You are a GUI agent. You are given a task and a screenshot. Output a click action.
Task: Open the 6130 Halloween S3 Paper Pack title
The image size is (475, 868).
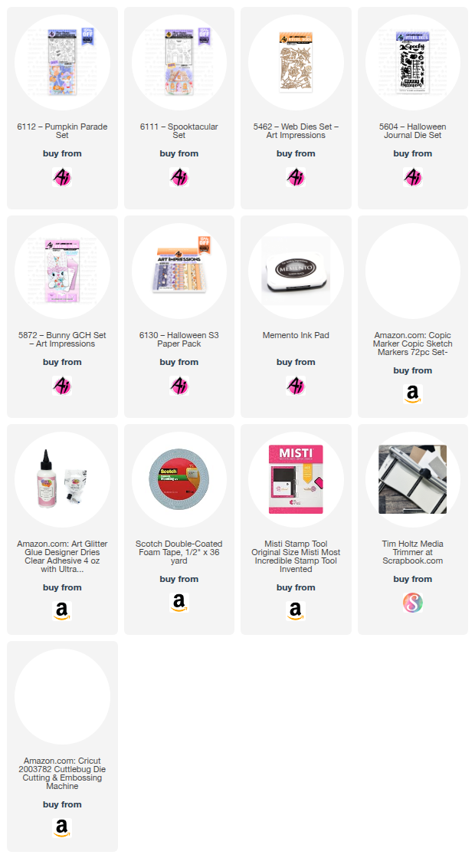click(179, 340)
